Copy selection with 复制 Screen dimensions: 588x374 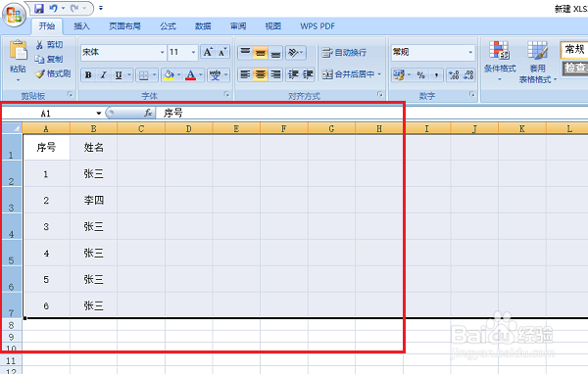[49, 59]
